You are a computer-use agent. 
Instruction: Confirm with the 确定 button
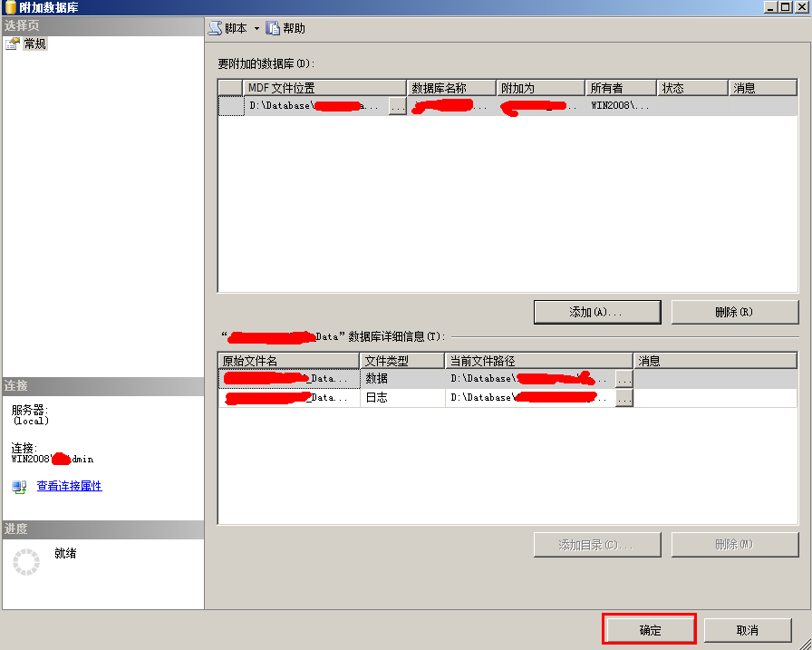(x=650, y=630)
